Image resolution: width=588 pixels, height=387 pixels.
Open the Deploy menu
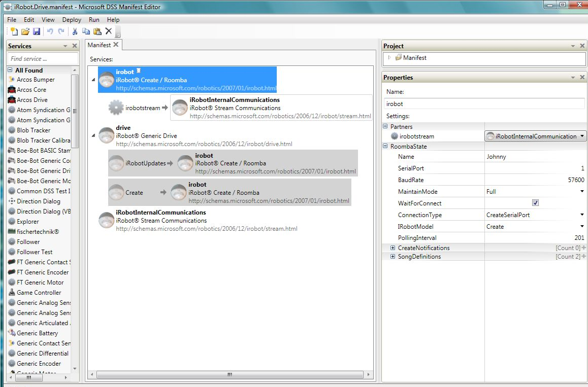(72, 20)
